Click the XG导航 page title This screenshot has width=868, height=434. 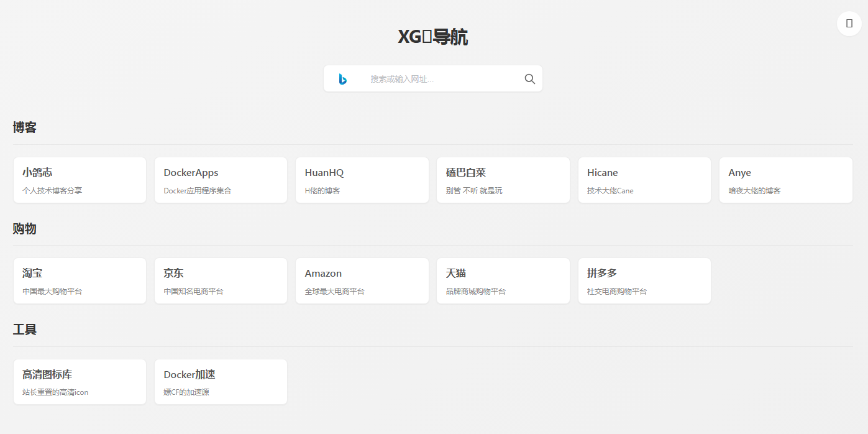(433, 37)
